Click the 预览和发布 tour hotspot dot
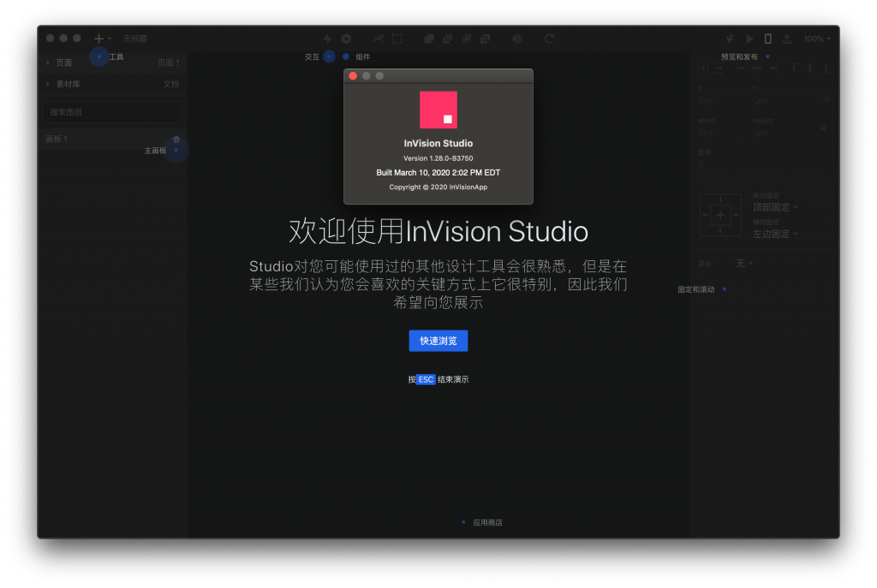This screenshot has height=588, width=877. coord(767,56)
